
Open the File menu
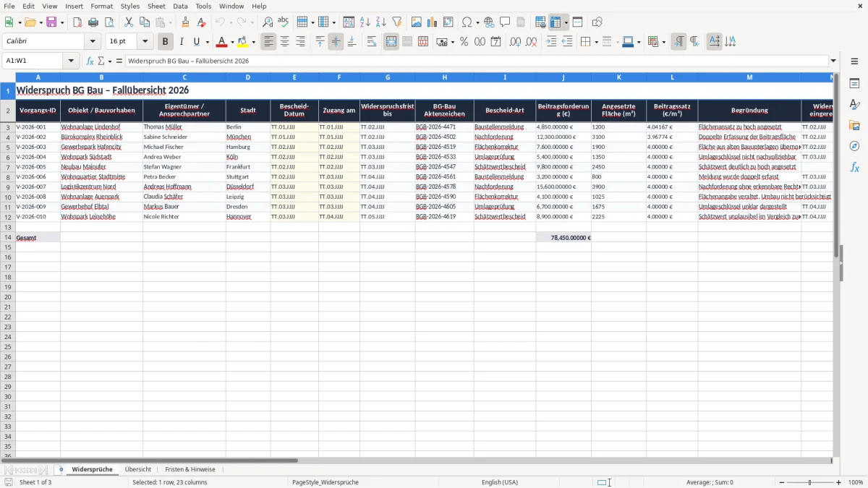pyautogui.click(x=9, y=6)
